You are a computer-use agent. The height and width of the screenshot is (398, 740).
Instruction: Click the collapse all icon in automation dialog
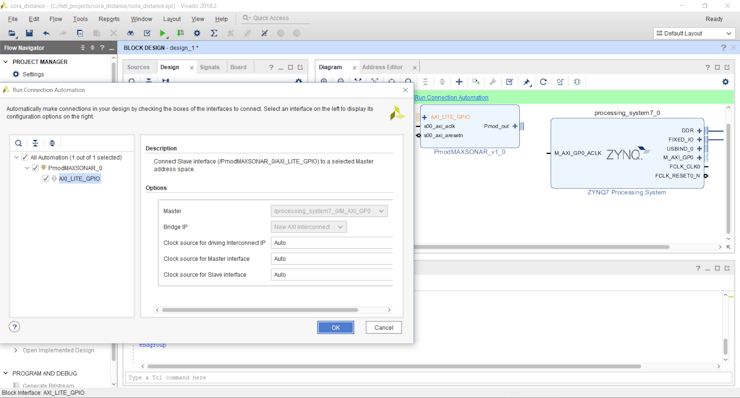35,143
